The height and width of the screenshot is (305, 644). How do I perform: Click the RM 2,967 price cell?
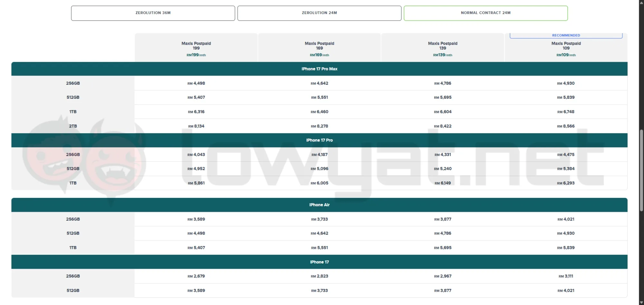(x=443, y=276)
